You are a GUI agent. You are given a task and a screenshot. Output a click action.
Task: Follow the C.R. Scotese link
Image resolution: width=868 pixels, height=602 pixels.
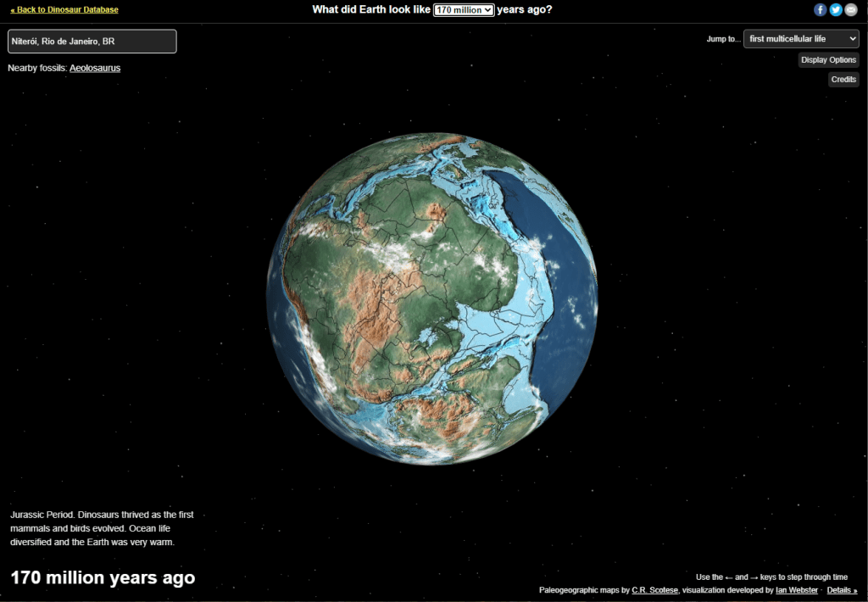[654, 590]
